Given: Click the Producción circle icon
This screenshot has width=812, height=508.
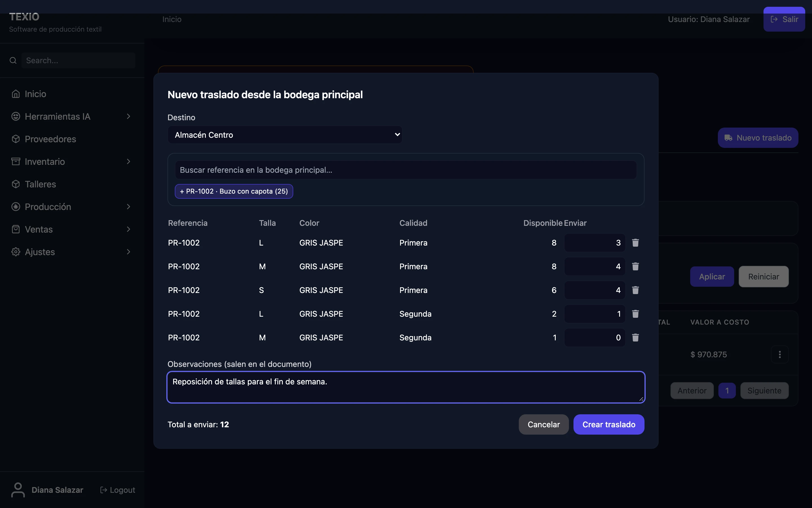Looking at the screenshot, I should point(16,207).
